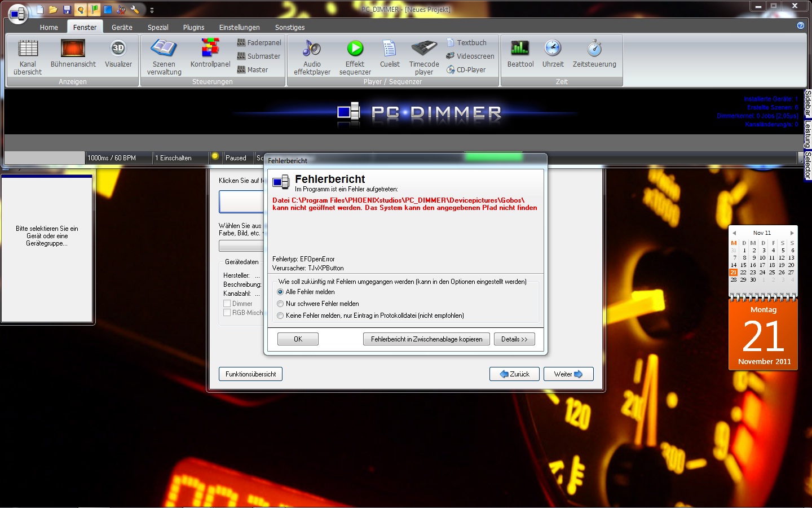Select 'Keine Fehler melden, nur Eintrag in Protokolldatei'
812x508 pixels.
point(280,316)
